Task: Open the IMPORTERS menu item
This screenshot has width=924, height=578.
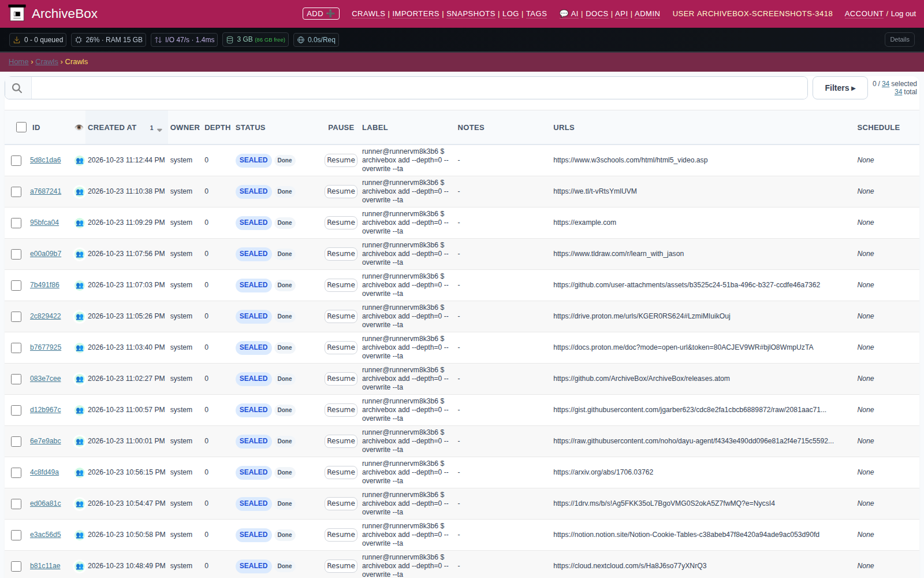Action: [416, 14]
